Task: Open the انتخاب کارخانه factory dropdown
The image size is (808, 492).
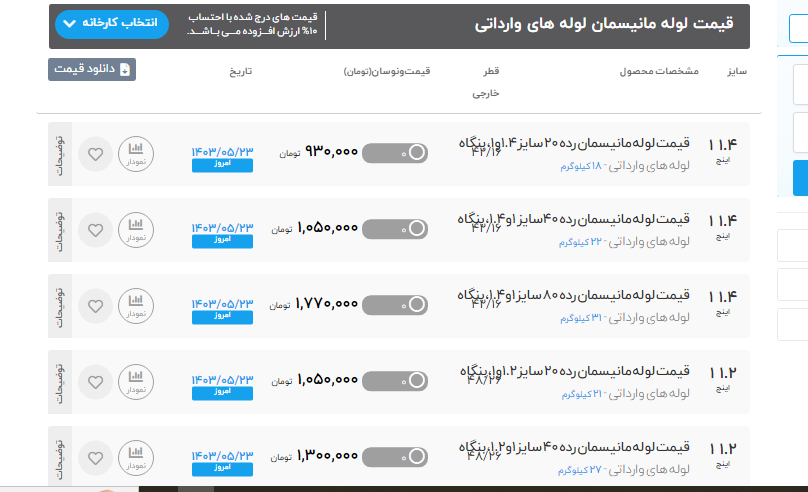Action: 113,24
